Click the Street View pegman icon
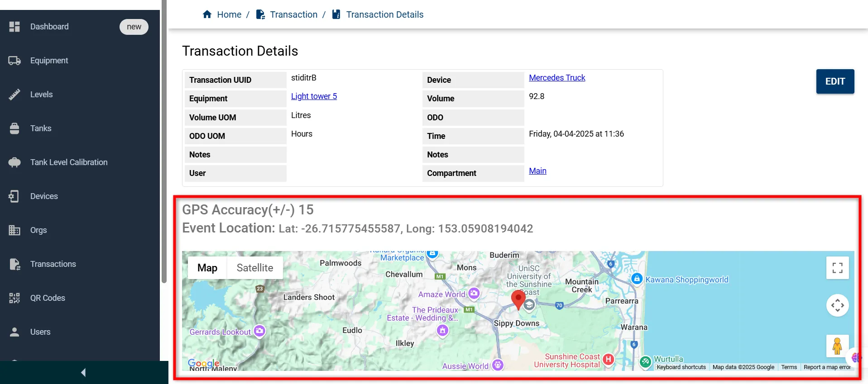 point(837,346)
